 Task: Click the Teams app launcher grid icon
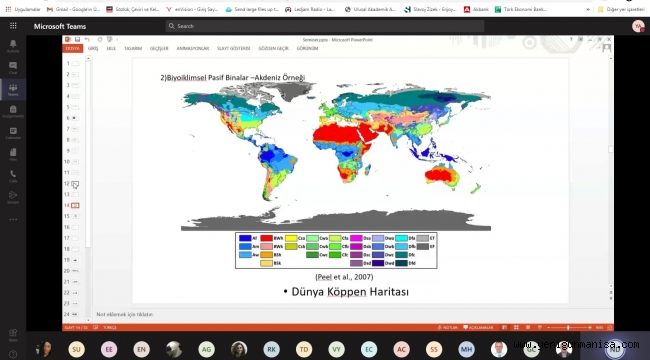[13, 26]
